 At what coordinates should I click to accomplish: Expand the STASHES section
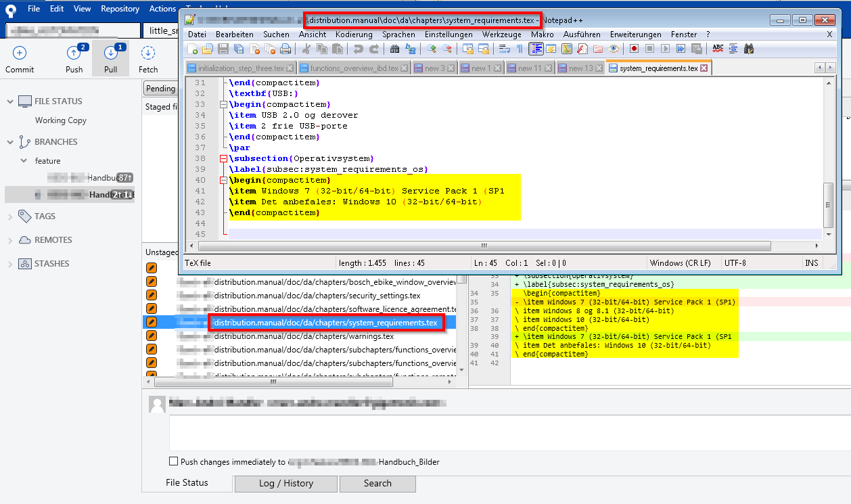click(x=9, y=264)
